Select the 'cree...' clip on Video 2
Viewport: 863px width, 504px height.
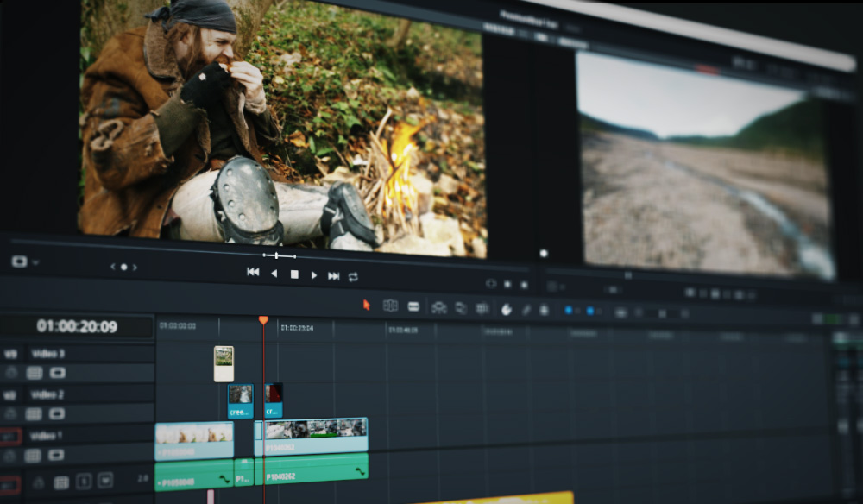[240, 401]
